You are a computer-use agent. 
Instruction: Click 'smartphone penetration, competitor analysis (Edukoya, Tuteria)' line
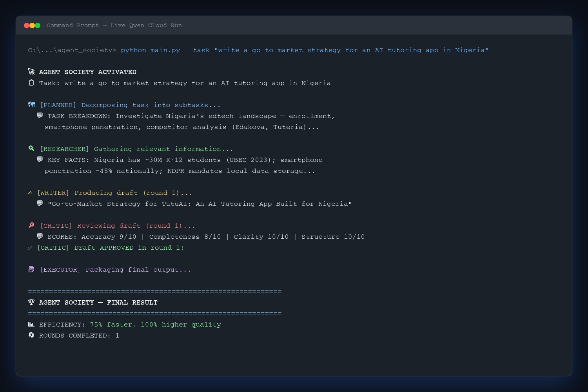coord(182,127)
